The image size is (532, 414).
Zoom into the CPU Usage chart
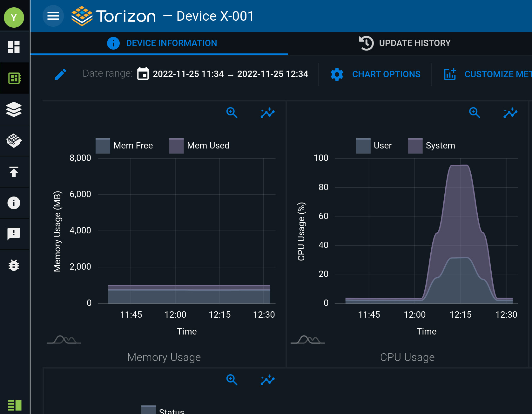(475, 113)
